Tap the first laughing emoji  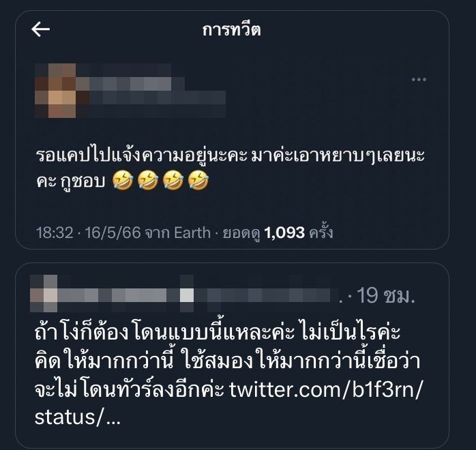pos(123,180)
